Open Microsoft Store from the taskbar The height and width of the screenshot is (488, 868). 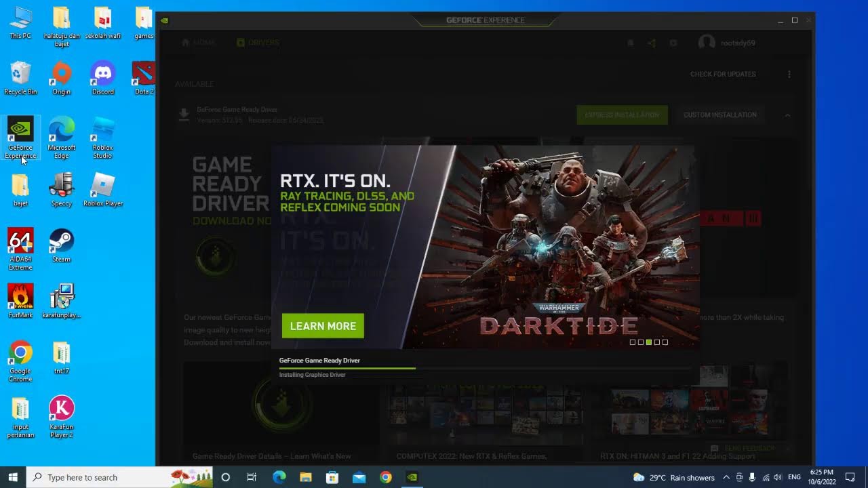pos(332,477)
